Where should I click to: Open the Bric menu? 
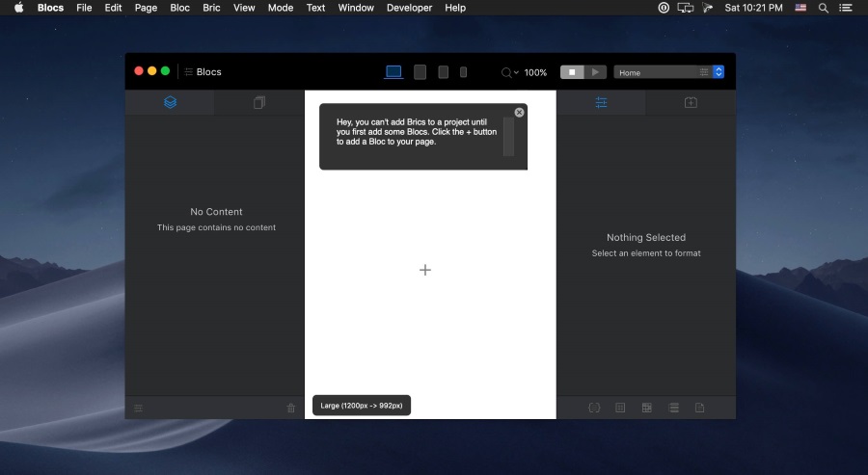point(211,8)
